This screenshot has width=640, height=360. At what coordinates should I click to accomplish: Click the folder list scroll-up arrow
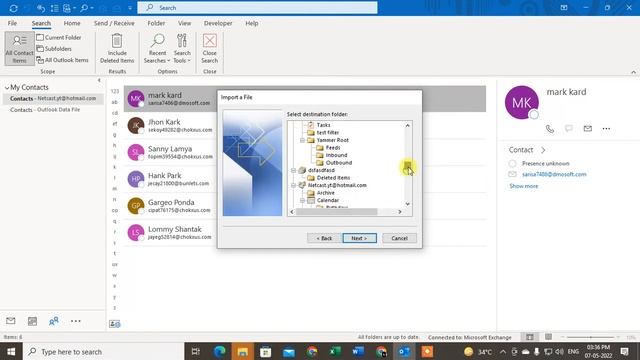(x=407, y=126)
